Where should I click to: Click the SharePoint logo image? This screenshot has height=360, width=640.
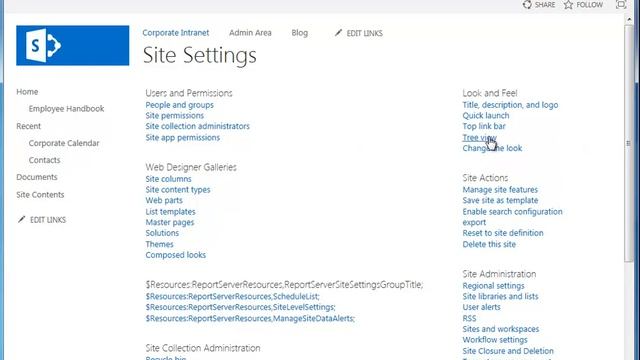[73, 45]
